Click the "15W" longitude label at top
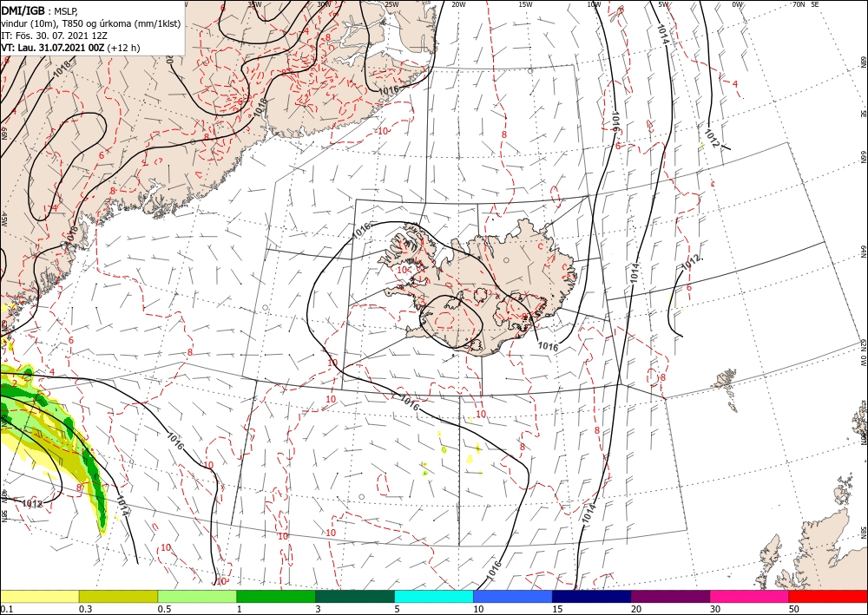Screen dimensions: 868x615 point(525,4)
